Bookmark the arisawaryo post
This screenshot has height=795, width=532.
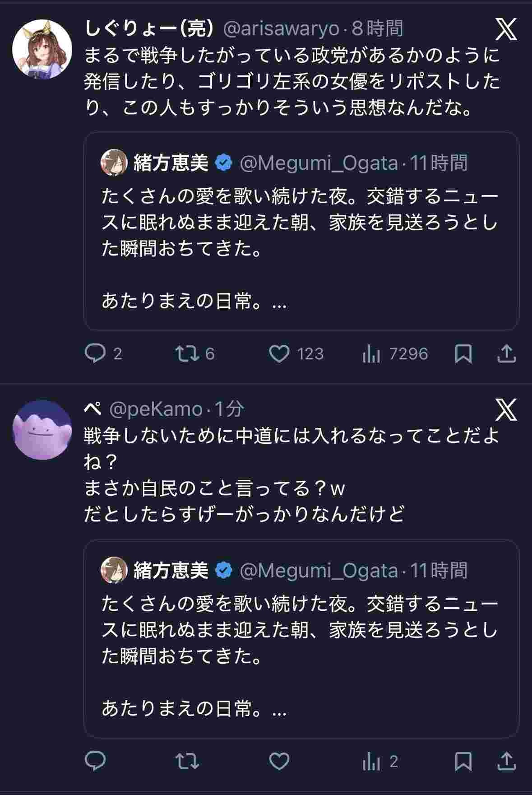pos(463,354)
